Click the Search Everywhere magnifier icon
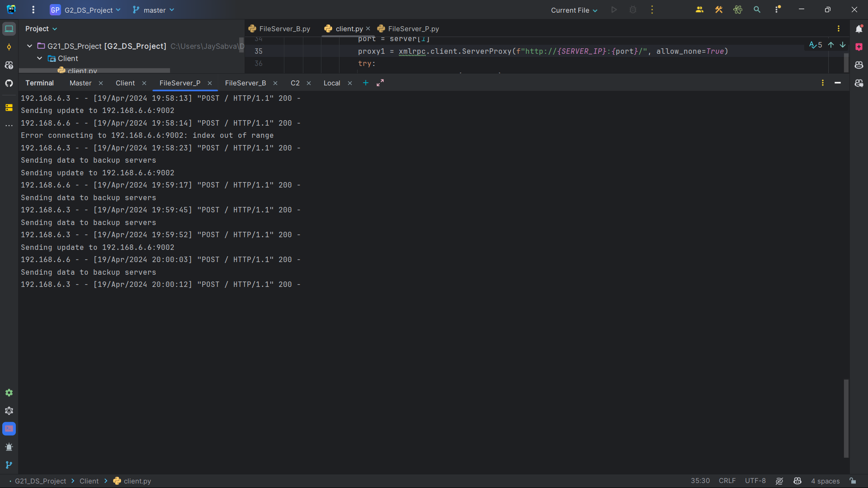 point(757,9)
